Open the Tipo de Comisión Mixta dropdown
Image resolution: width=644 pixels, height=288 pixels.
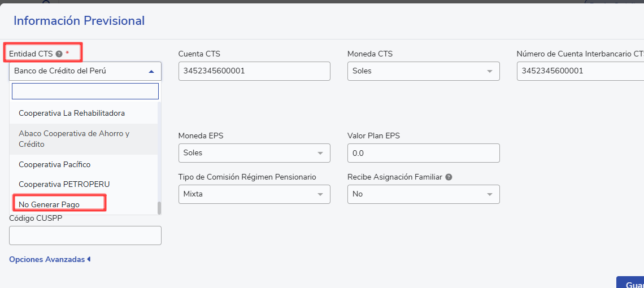[x=254, y=194]
